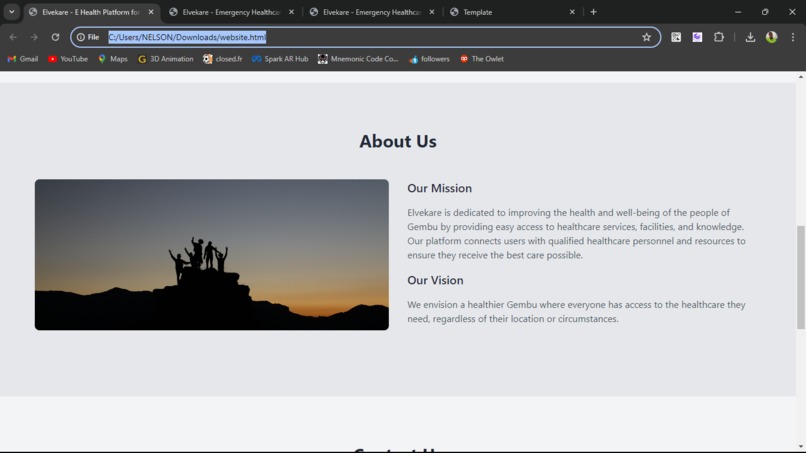The height and width of the screenshot is (453, 806).
Task: Switch to third Elvekare - Emergency Healthcare tab
Action: pyautogui.click(x=371, y=12)
